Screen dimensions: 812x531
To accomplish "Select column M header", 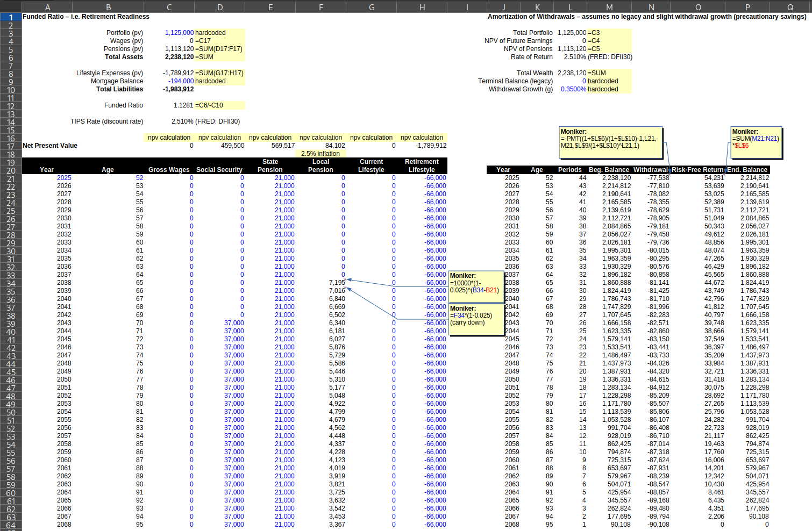I will tap(609, 7).
